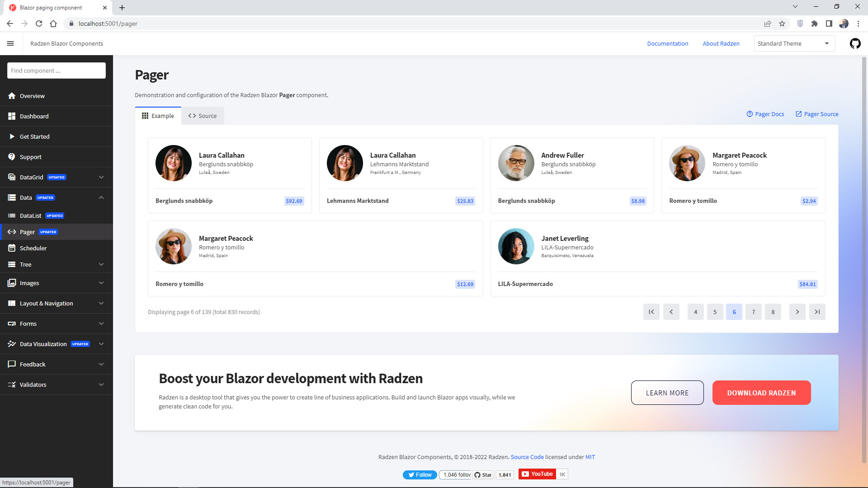Go to page 4 in pager
Image resolution: width=868 pixels, height=488 pixels.
point(695,312)
